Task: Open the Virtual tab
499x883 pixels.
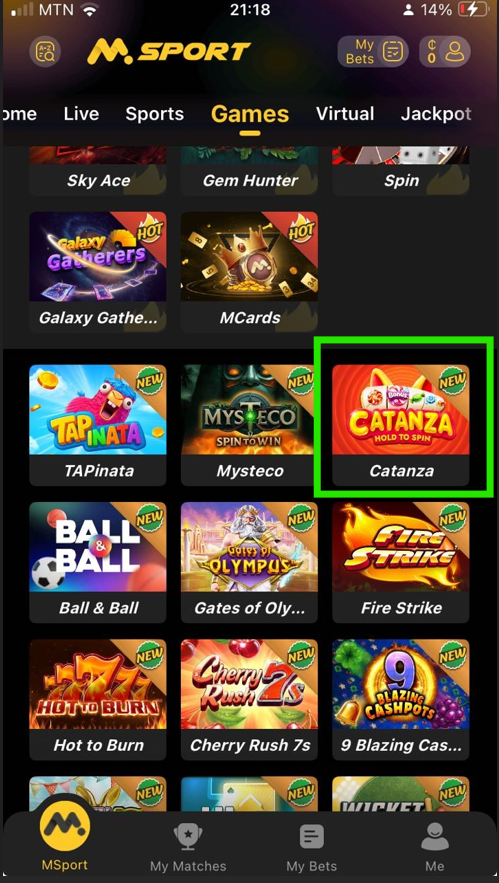Action: click(345, 114)
